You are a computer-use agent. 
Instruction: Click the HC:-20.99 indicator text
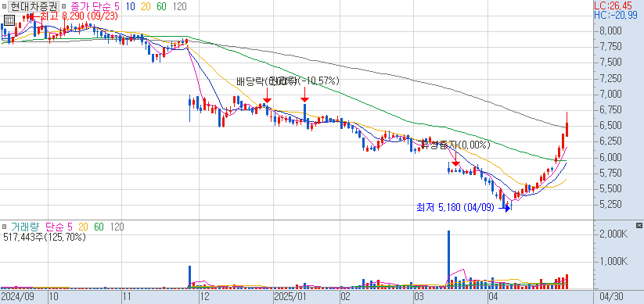click(616, 15)
